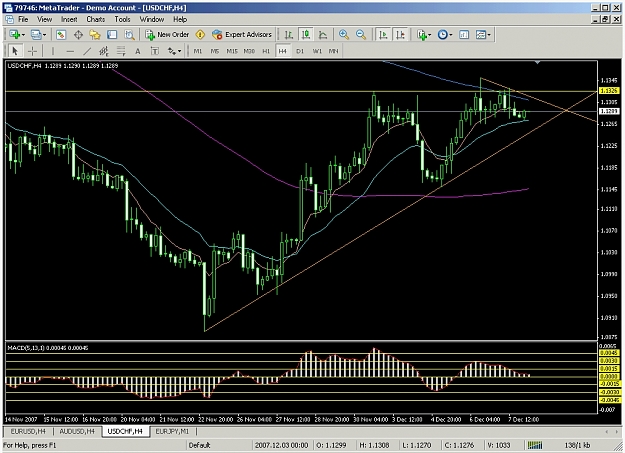Switch to W1 timeframe
Screen dimensions: 625x453
click(317, 51)
